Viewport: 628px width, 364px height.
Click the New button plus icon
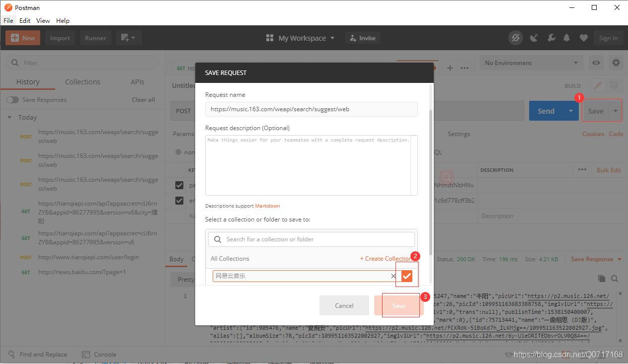point(14,38)
